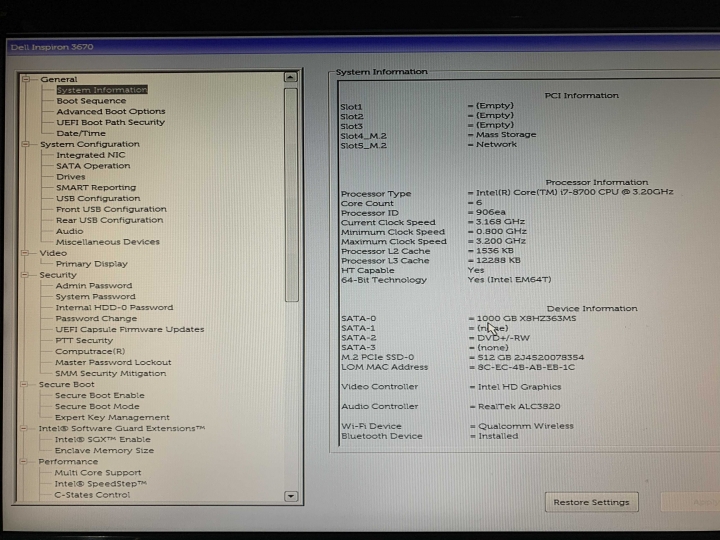Open Secure Boot Mode settings
This screenshot has width=720, height=540.
97,406
